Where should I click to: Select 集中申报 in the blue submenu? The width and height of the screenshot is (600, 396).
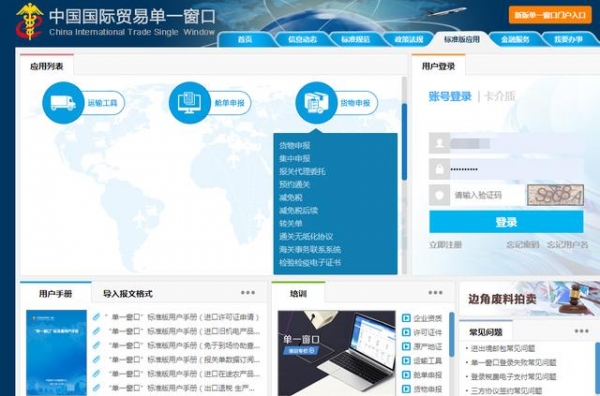[294, 158]
